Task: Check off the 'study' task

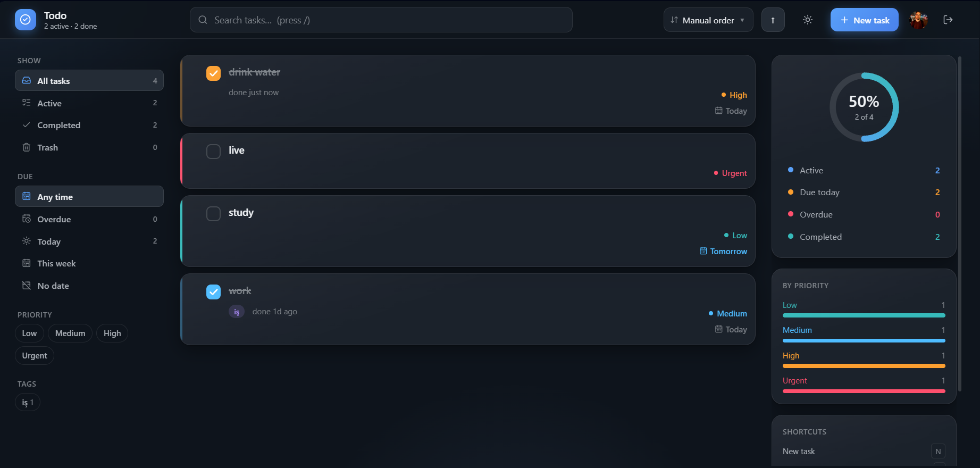Action: pyautogui.click(x=213, y=214)
